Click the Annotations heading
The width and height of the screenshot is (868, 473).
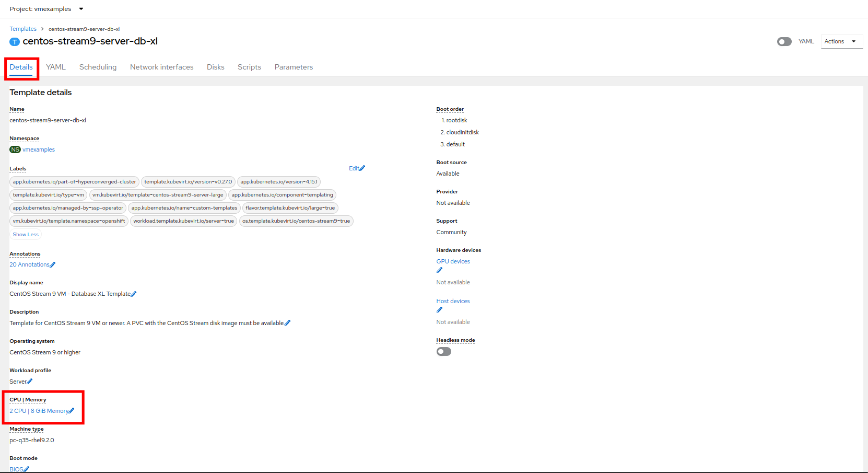tap(25, 254)
